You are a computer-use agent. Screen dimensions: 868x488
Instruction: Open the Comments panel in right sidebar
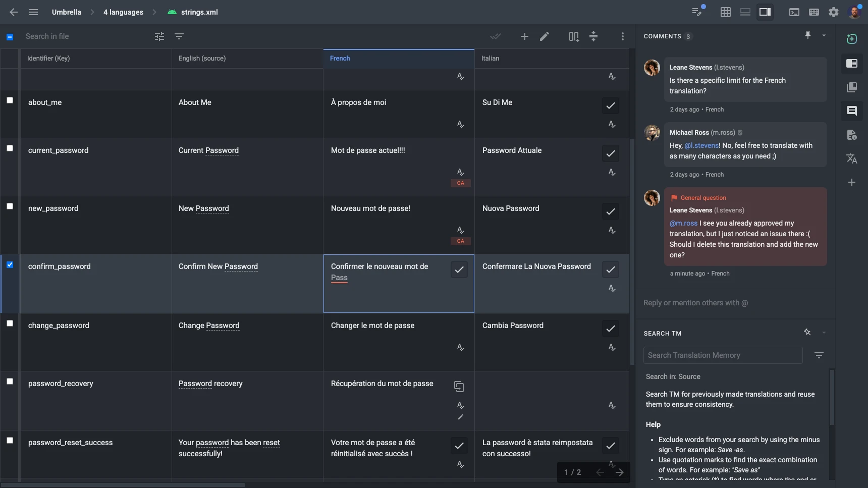[x=852, y=111]
